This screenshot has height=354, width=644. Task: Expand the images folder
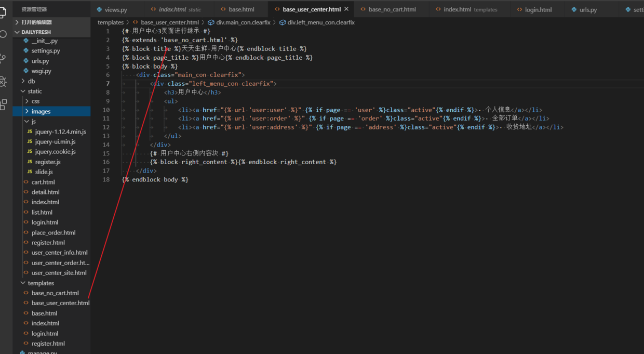pyautogui.click(x=51, y=111)
